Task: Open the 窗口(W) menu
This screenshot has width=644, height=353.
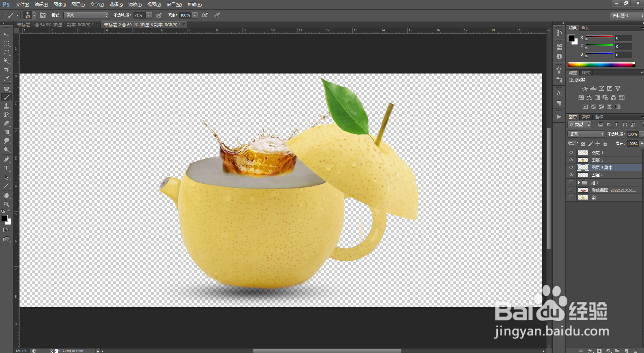Action: pyautogui.click(x=174, y=5)
